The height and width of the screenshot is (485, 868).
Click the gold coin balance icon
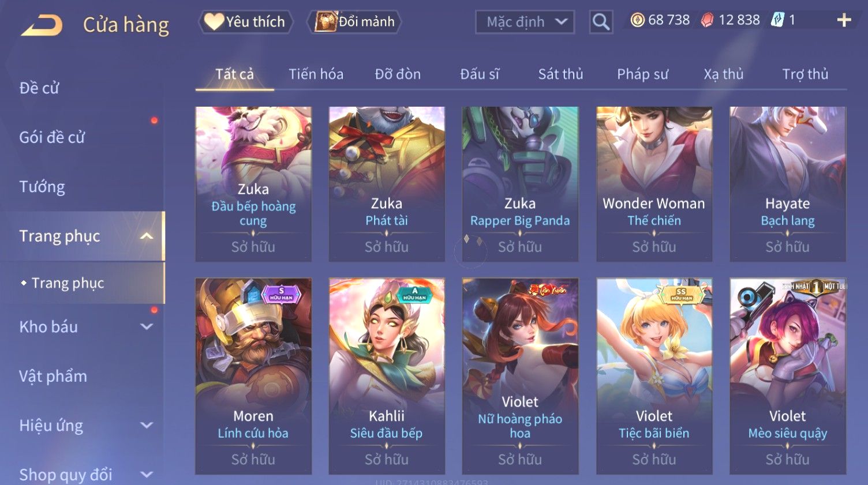pyautogui.click(x=637, y=20)
